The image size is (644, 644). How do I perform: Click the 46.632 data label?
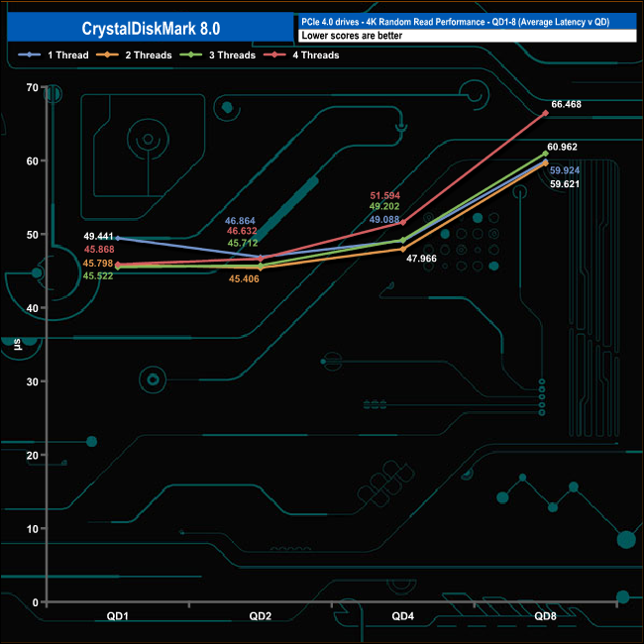(242, 231)
